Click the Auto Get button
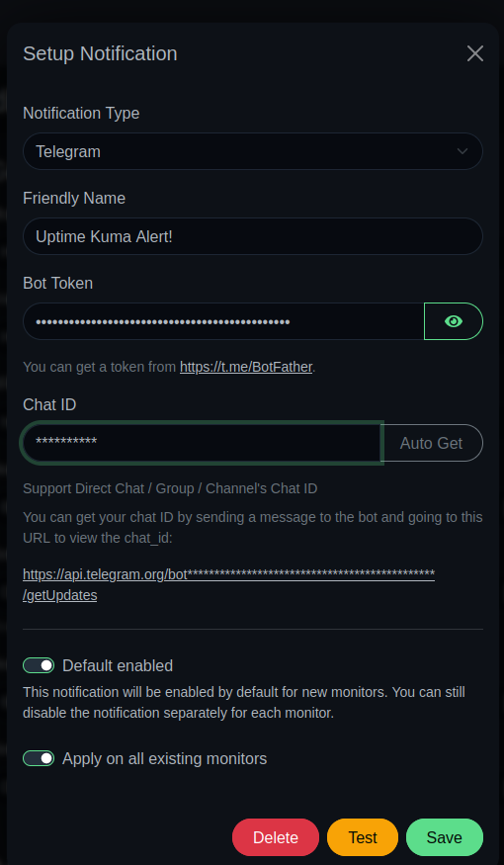 click(431, 443)
